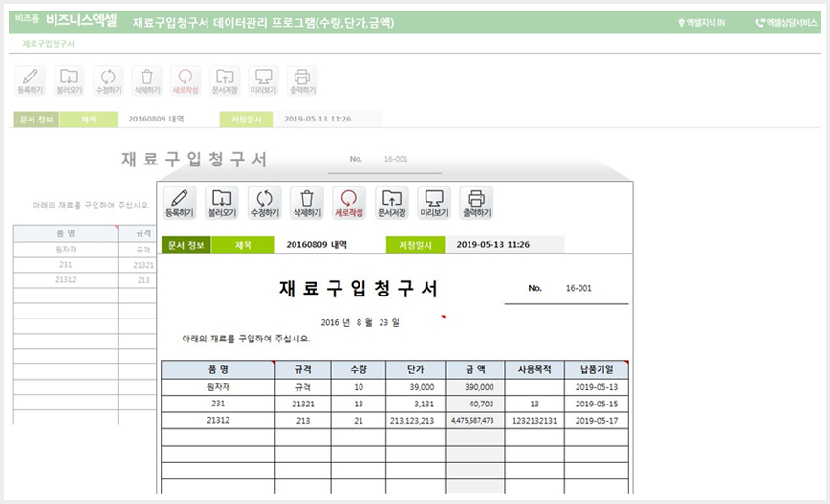Click the usage purpose cell 1232132131
830x504 pixels.
(x=535, y=420)
